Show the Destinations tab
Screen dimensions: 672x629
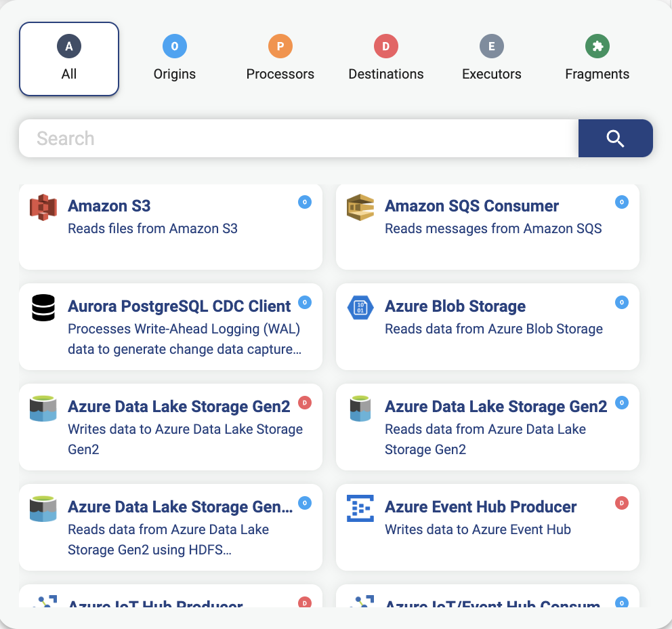click(x=386, y=59)
